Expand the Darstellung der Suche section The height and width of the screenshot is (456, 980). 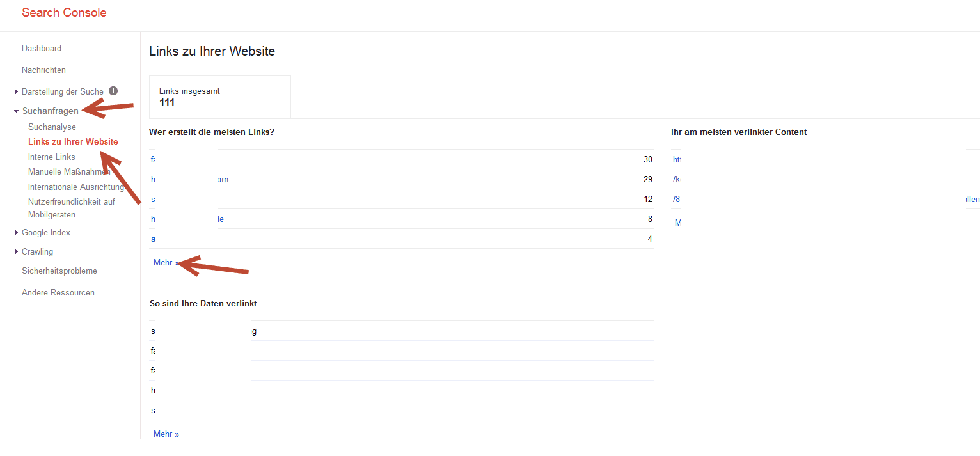click(17, 92)
